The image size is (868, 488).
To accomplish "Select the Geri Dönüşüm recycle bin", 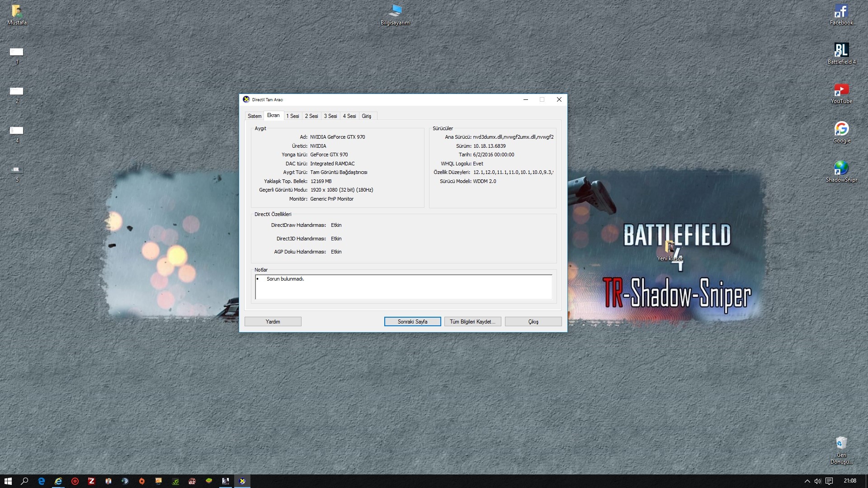I will point(841,450).
